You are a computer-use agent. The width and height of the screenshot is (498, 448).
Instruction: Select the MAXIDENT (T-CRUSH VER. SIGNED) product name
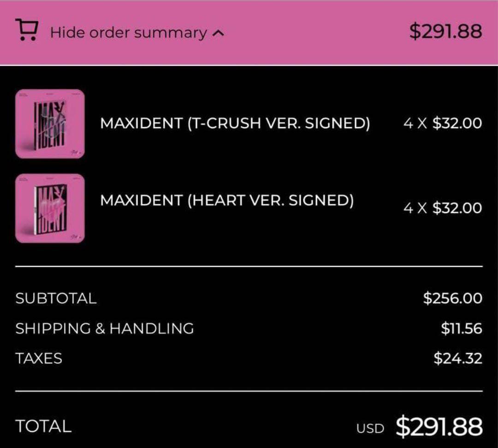(x=235, y=124)
